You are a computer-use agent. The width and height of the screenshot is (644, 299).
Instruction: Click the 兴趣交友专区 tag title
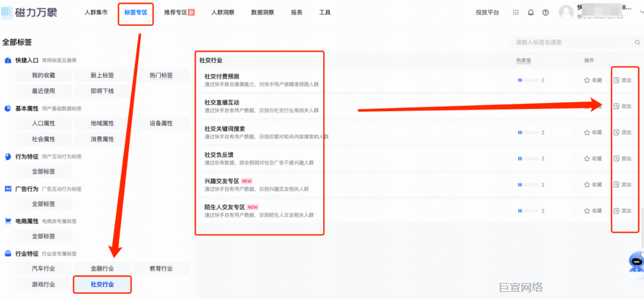(x=222, y=181)
